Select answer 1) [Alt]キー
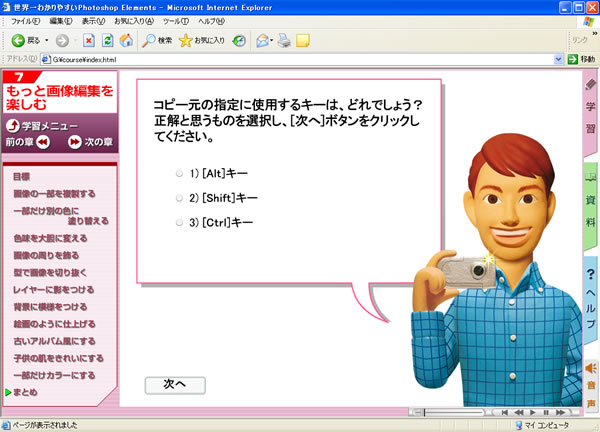This screenshot has width=600, height=432. 180,173
